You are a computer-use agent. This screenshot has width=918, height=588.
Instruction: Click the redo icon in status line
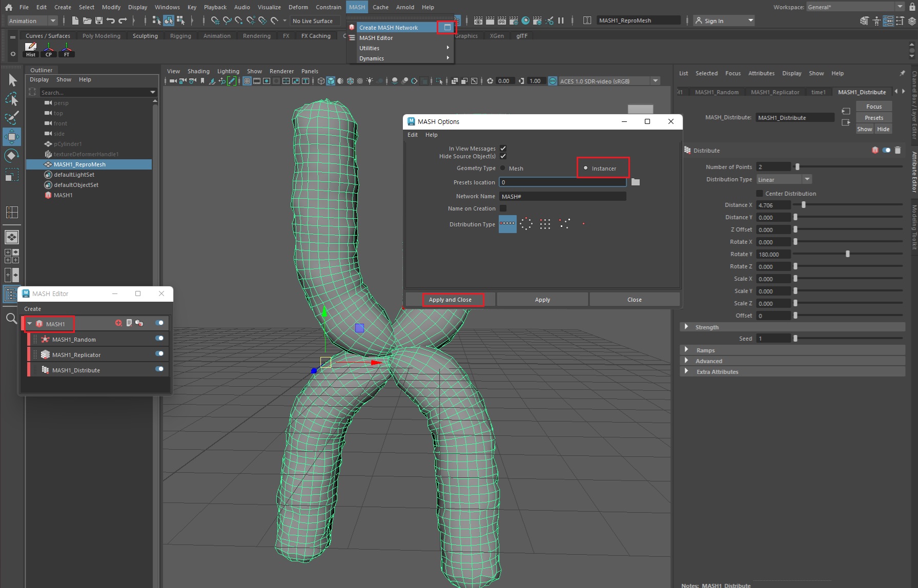[x=123, y=20]
